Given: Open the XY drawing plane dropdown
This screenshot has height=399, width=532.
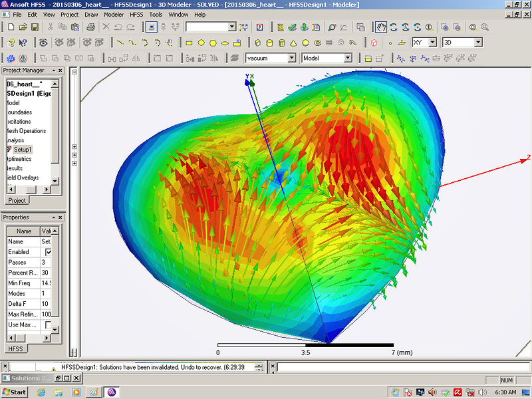Looking at the screenshot, I should point(432,43).
